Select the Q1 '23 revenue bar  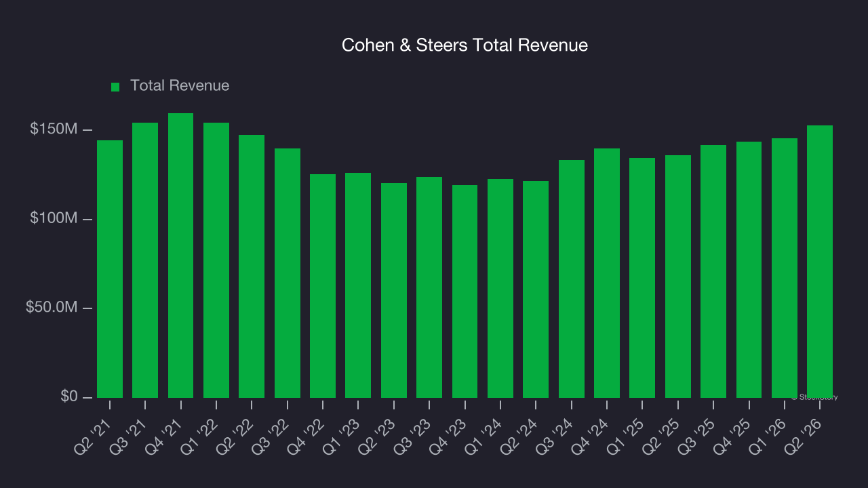[358, 285]
